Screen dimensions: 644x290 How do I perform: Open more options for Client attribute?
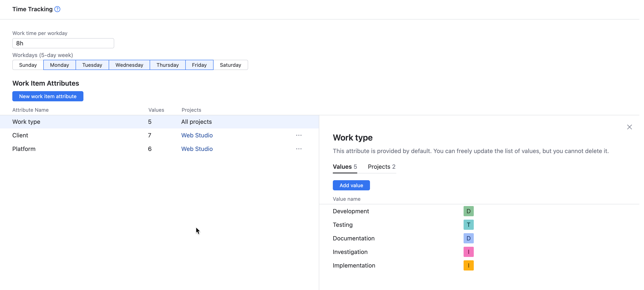point(299,135)
